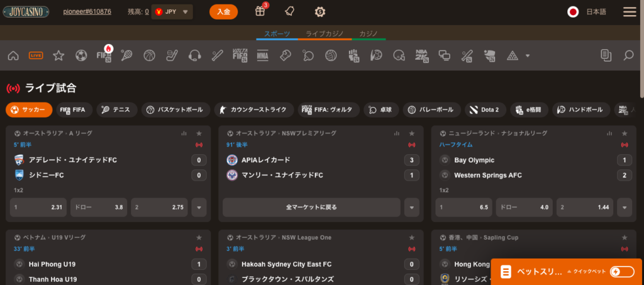
Task: Select the soccer ball sport icon
Action: point(81,55)
